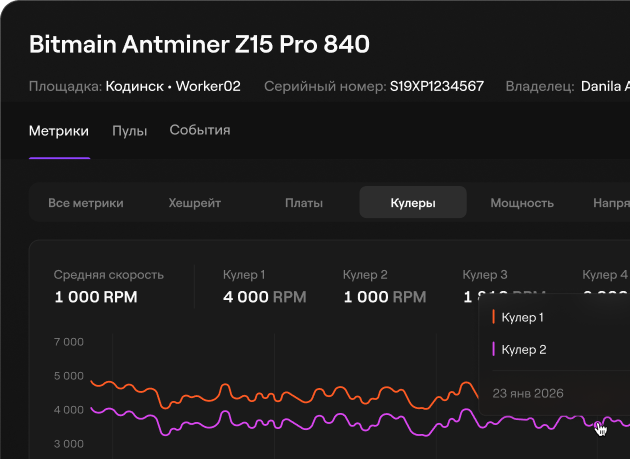Viewport: 630px width, 459px height.
Task: Click serial number S19XP1234567
Action: [x=437, y=86]
